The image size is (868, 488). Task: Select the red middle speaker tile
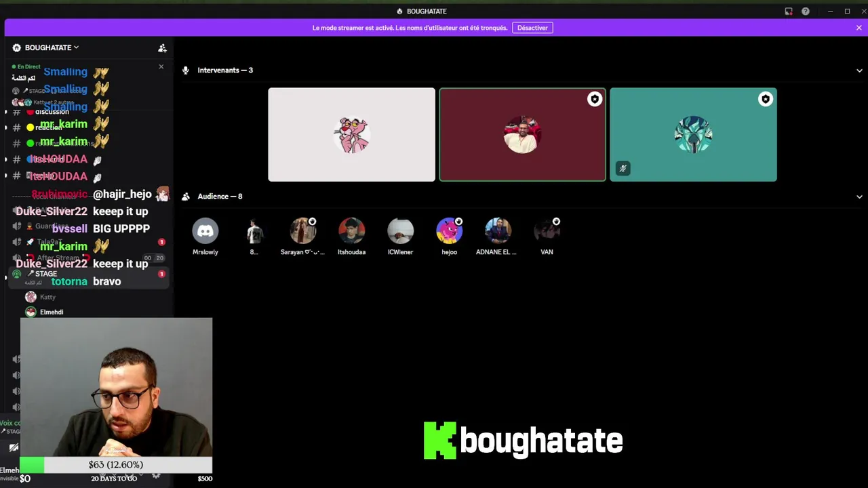coord(522,134)
